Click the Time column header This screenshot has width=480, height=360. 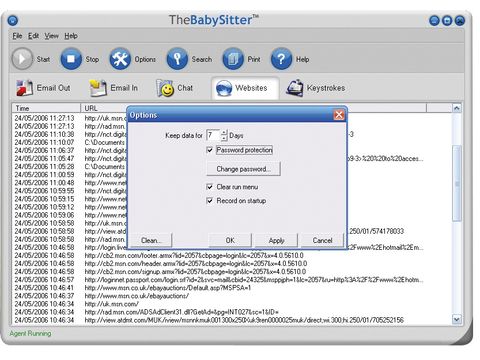46,108
